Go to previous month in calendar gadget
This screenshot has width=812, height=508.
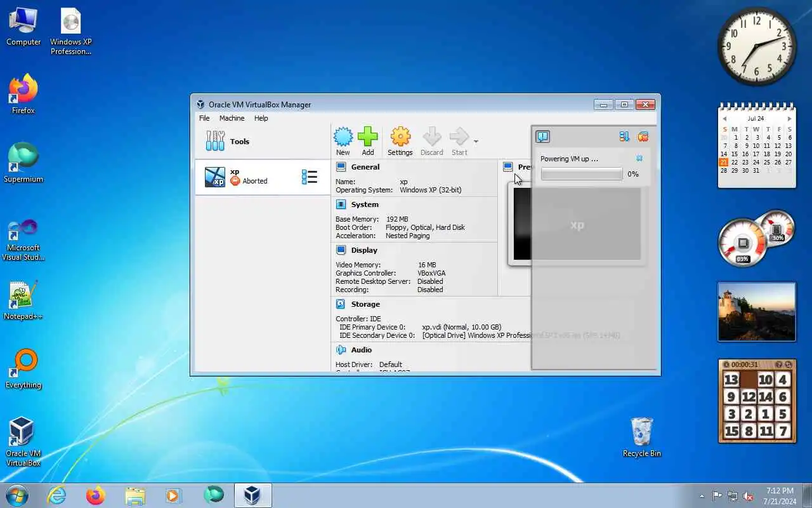click(724, 119)
